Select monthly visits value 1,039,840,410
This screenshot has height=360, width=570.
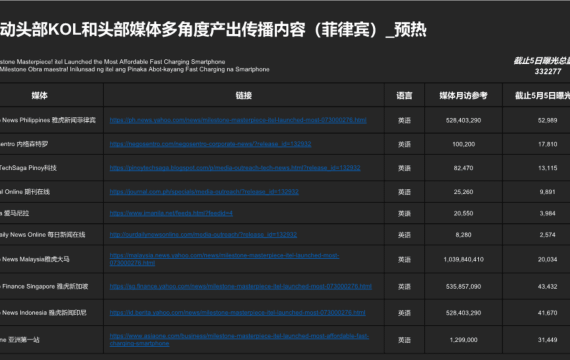pos(463,259)
